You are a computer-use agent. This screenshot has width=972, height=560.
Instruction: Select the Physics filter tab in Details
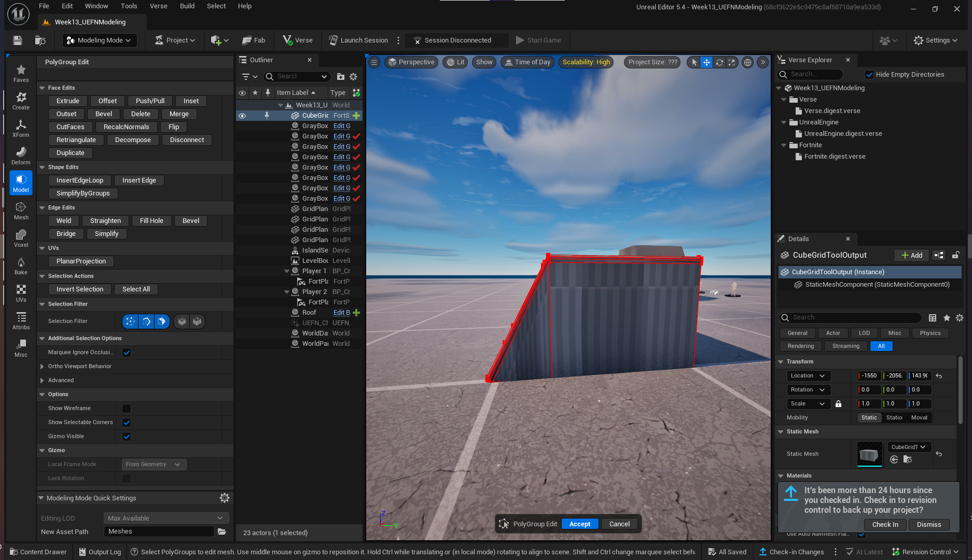pyautogui.click(x=930, y=333)
